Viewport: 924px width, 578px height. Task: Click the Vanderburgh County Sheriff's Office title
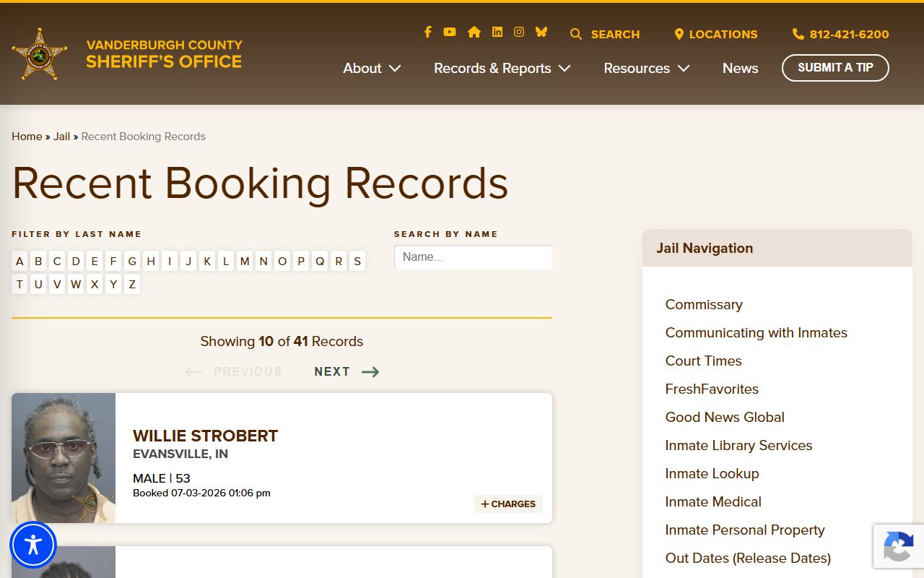(164, 54)
